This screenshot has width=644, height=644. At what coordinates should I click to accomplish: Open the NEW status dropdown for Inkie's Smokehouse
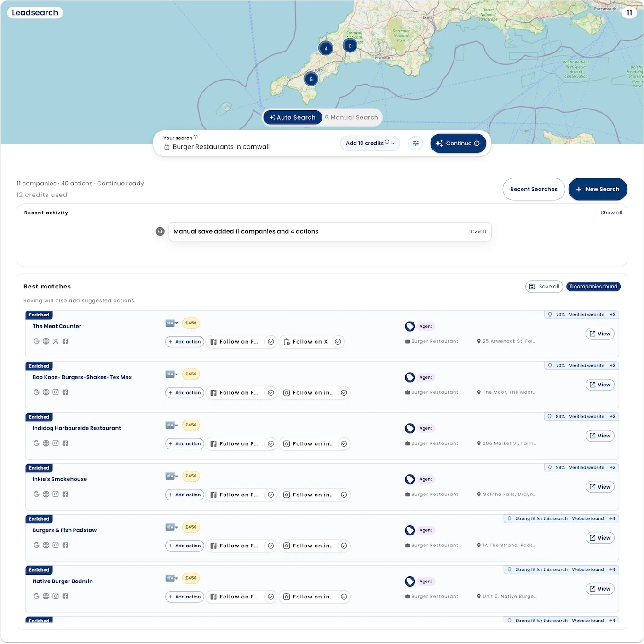click(172, 476)
